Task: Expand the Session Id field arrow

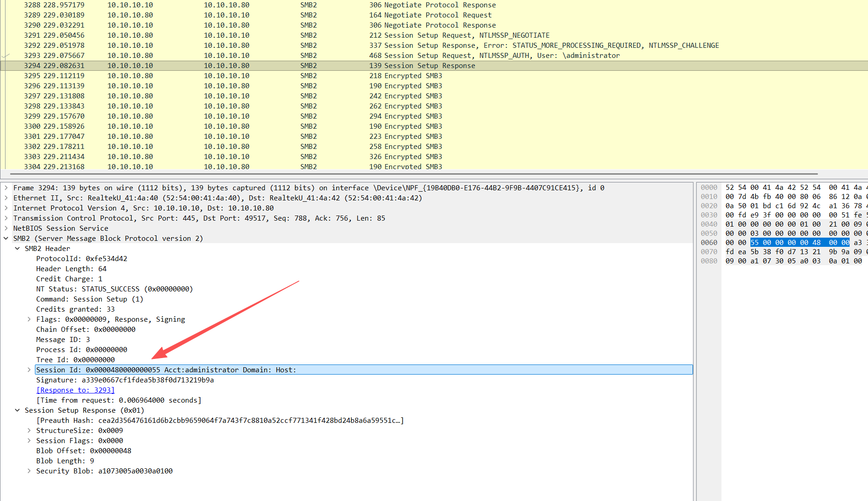Action: point(29,370)
